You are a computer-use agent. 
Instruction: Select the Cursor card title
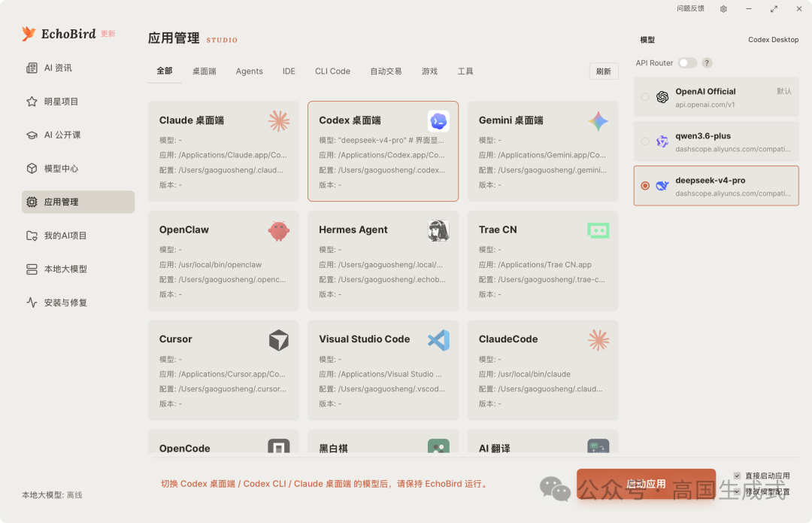175,339
